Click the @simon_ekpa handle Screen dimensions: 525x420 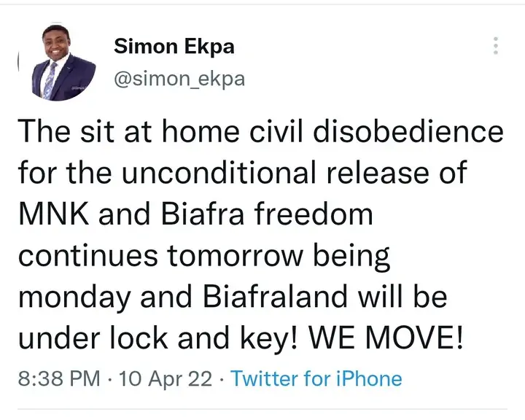tap(179, 79)
